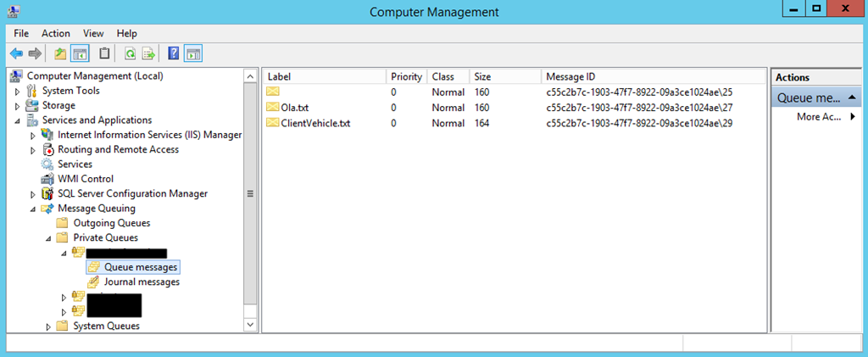Click the Export List toolbar icon
This screenshot has height=357, width=868.
148,54
